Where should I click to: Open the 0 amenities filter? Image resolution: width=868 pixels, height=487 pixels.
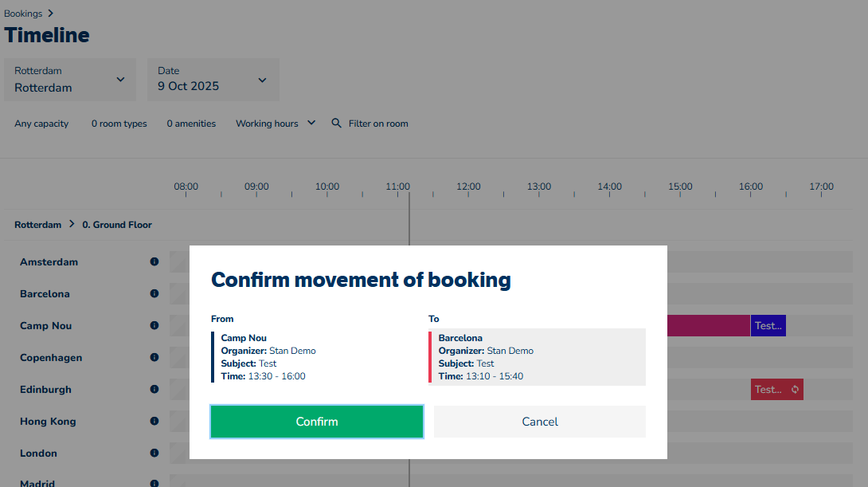point(191,124)
